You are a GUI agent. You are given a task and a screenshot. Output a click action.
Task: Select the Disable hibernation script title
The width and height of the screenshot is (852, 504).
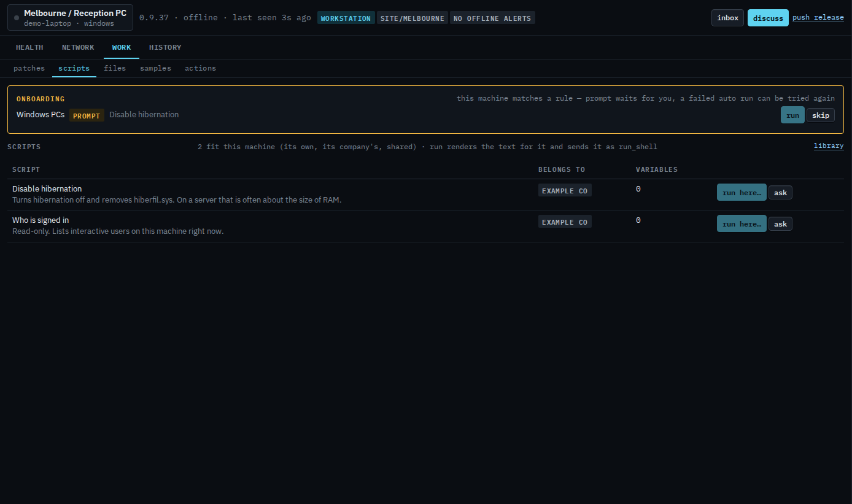tap(47, 188)
